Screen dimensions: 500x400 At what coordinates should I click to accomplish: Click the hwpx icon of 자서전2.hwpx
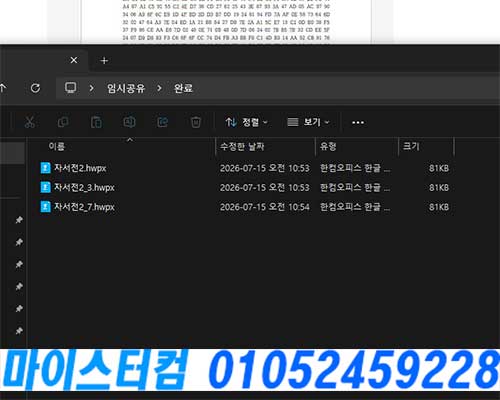45,168
